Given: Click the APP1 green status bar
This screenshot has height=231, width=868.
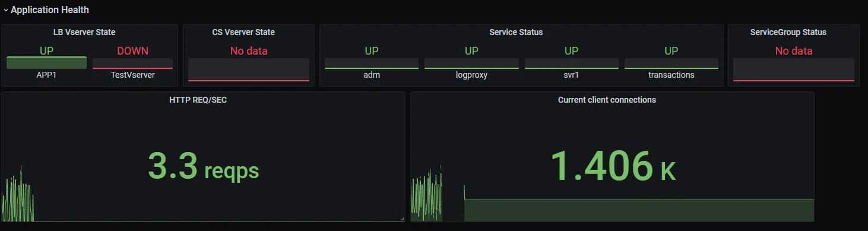Looking at the screenshot, I should pos(46,63).
